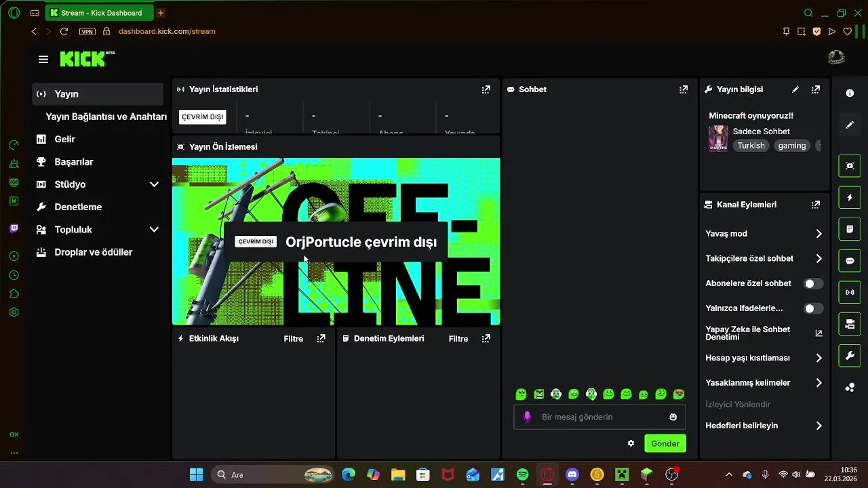The width and height of the screenshot is (868, 488).
Task: Open Yavaş mod options
Action: click(x=764, y=234)
